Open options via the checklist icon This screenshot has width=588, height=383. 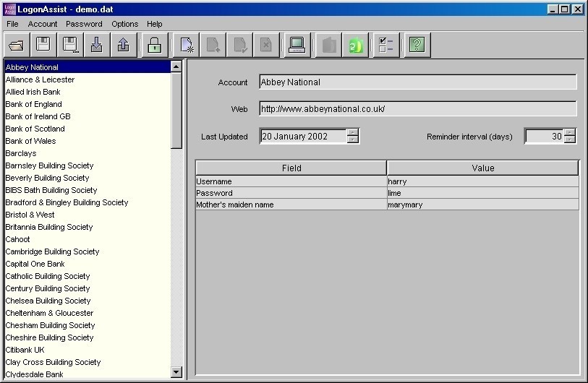click(386, 45)
